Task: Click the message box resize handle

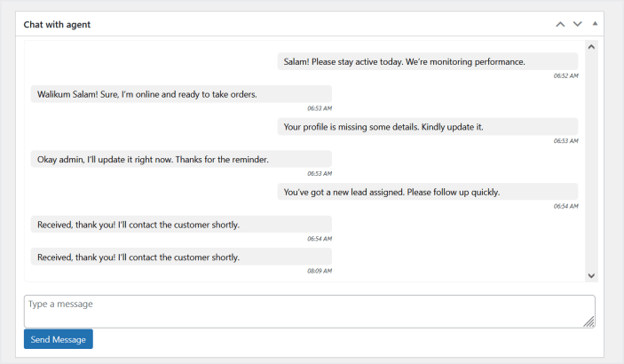Action: tap(589, 321)
